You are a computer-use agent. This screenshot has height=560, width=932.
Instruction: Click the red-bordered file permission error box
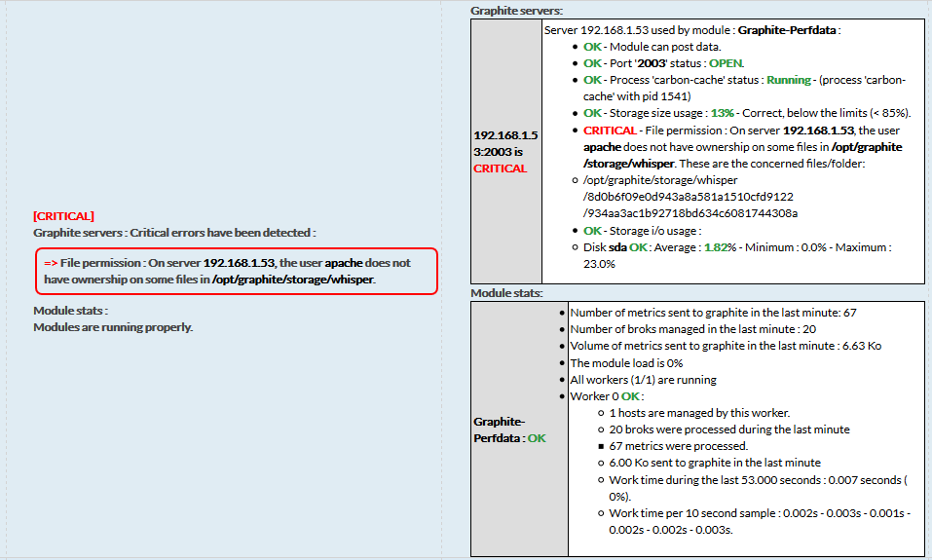click(235, 271)
